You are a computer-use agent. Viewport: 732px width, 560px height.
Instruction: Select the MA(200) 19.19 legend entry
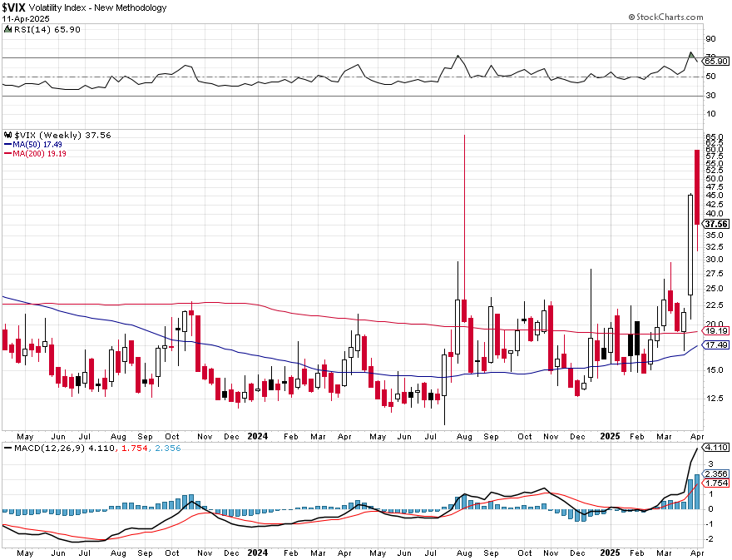coord(36,154)
